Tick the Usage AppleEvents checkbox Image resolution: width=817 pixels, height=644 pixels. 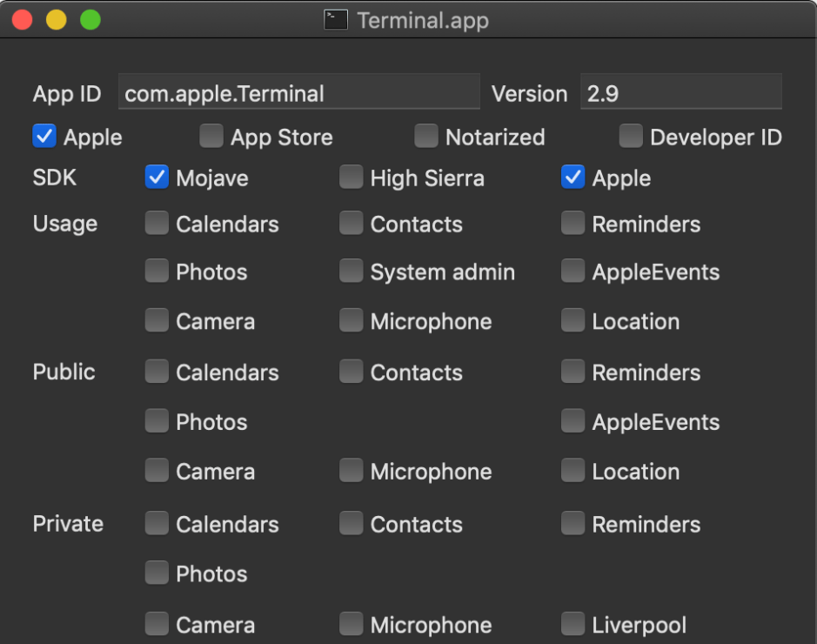coord(573,272)
